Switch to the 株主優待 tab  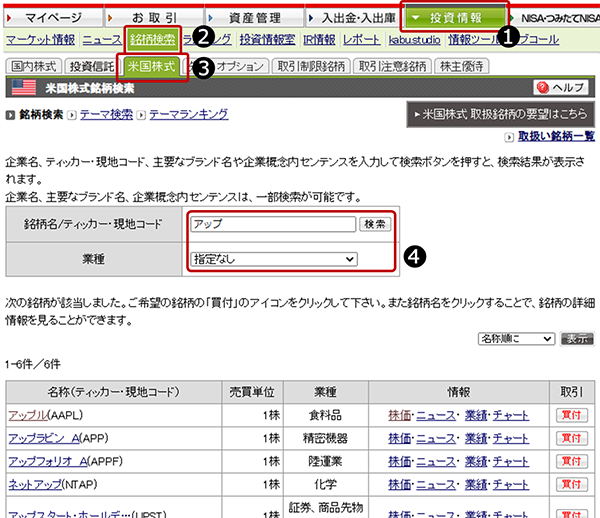[x=461, y=66]
